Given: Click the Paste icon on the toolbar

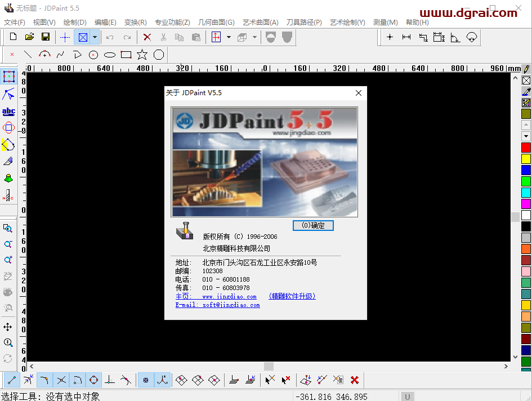Looking at the screenshot, I should tap(196, 37).
